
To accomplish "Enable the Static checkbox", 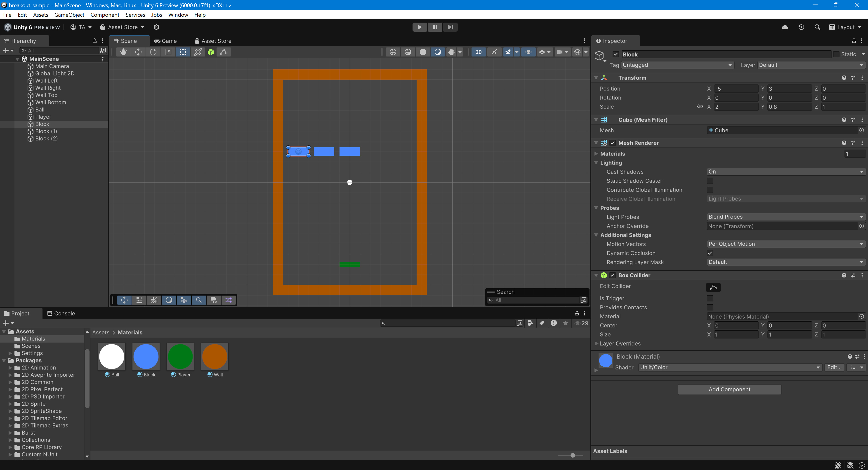I will point(836,54).
